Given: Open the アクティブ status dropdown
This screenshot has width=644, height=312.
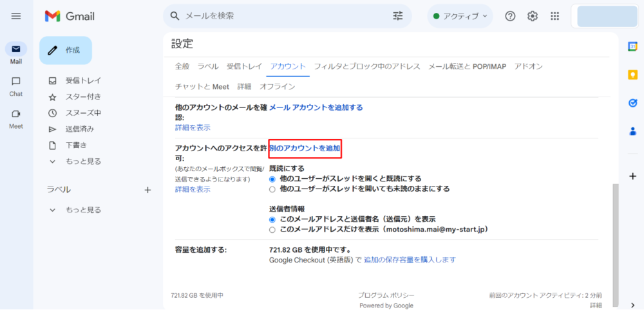Looking at the screenshot, I should click(x=460, y=16).
